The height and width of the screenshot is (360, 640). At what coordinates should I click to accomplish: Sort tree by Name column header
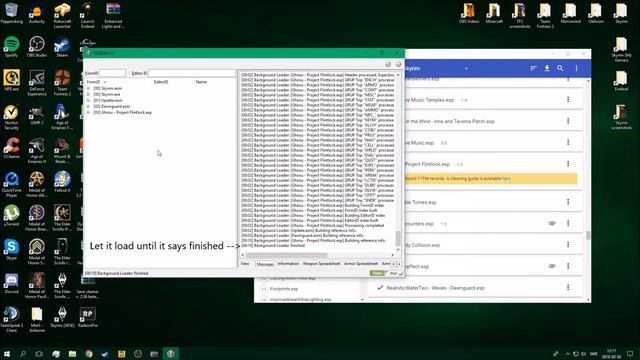201,82
